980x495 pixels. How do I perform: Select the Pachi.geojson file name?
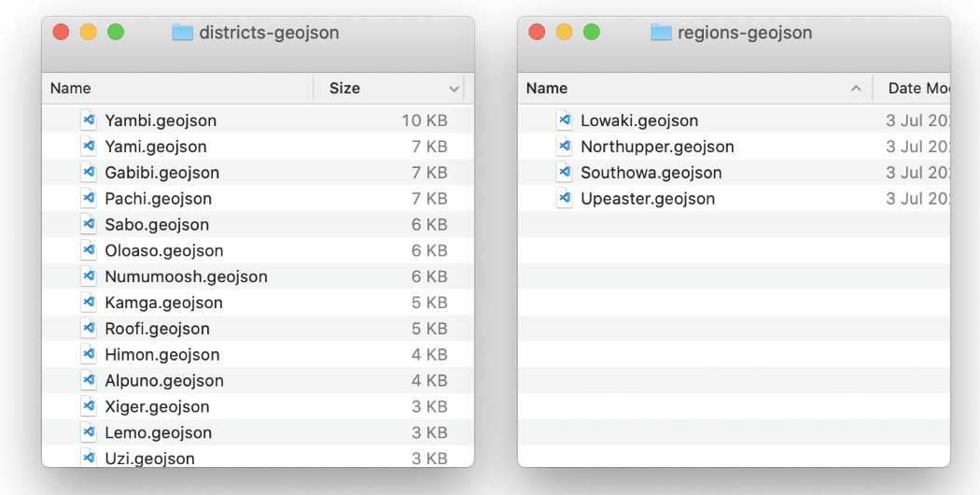(158, 198)
